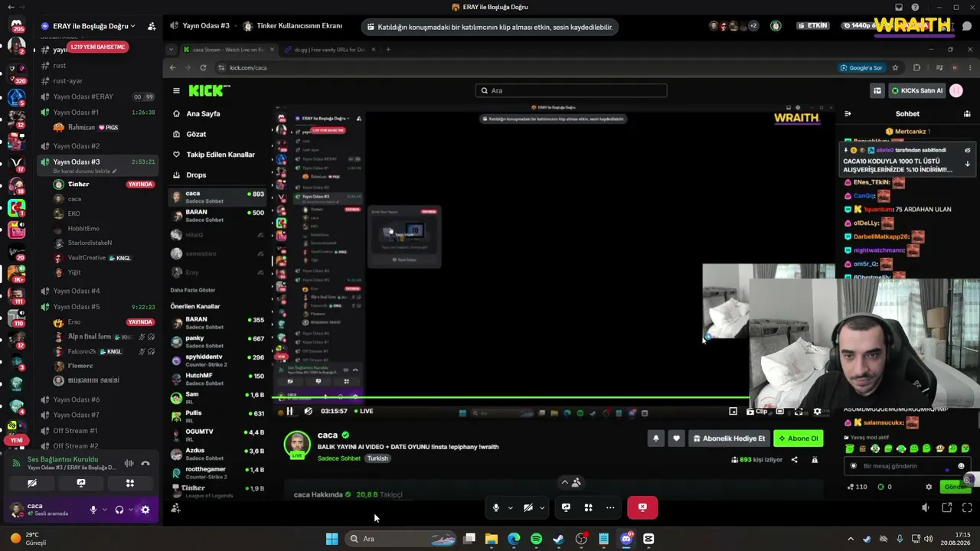Click the heart follow button for caca

676,439
